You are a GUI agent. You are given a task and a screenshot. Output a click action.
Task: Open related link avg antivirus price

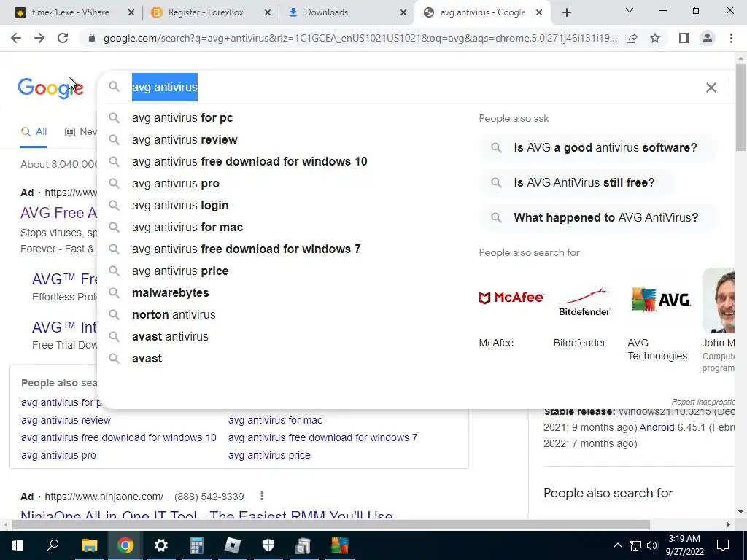(269, 455)
